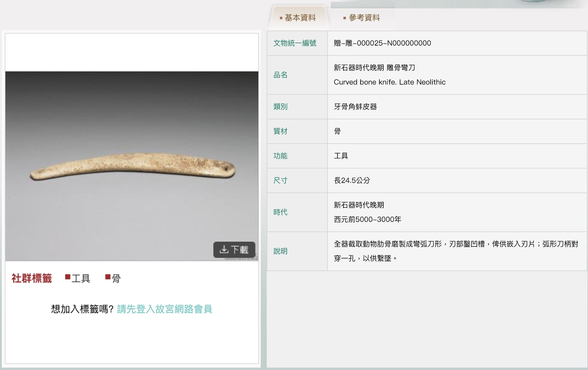Viewport: 588px width, 370px height.
Task: Select the text 新石器時代晚期 雕骨彎刀
Action: click(x=374, y=68)
